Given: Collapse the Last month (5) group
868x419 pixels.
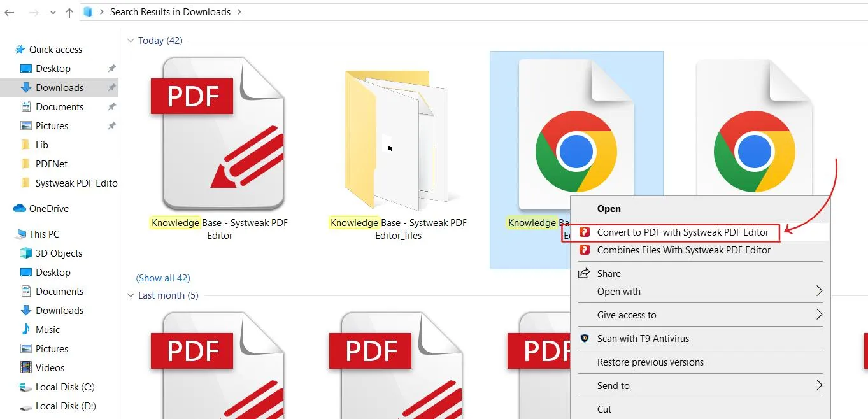Looking at the screenshot, I should click(x=131, y=295).
